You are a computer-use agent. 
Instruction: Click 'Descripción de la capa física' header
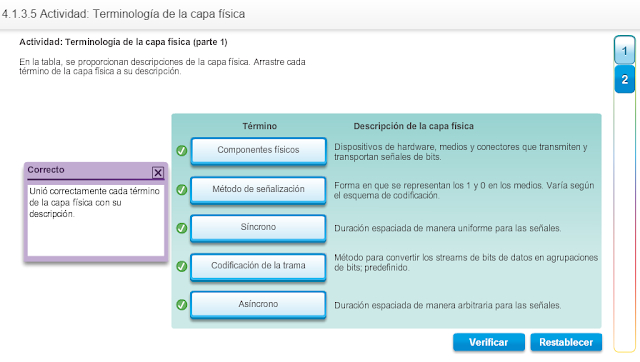[413, 126]
